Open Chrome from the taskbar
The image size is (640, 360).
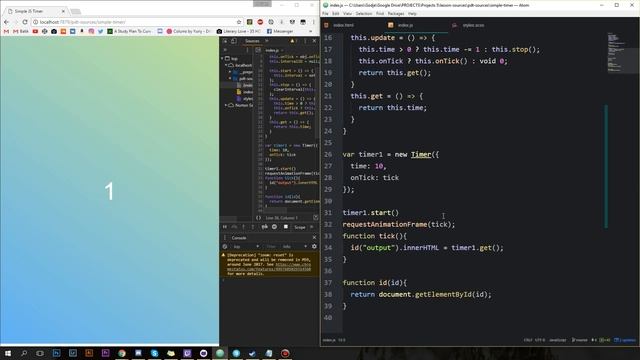click(x=122, y=353)
